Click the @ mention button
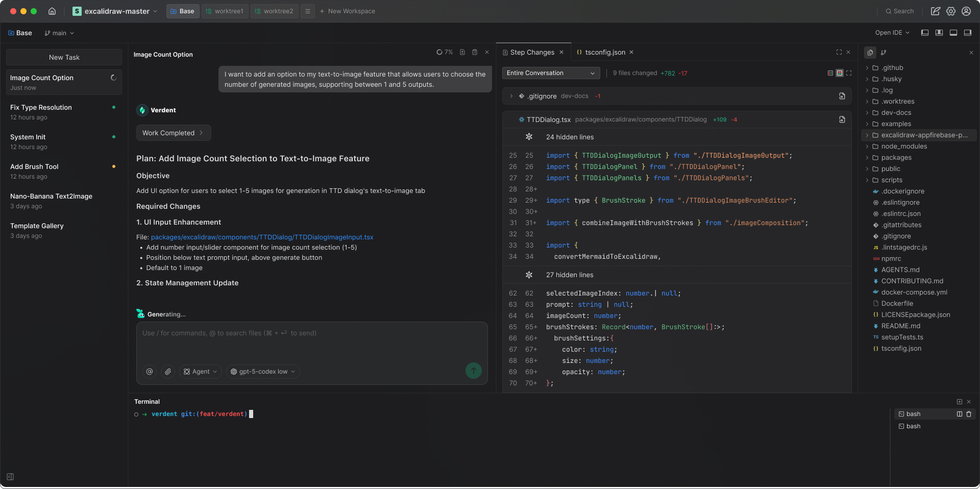980x489 pixels. (x=150, y=372)
